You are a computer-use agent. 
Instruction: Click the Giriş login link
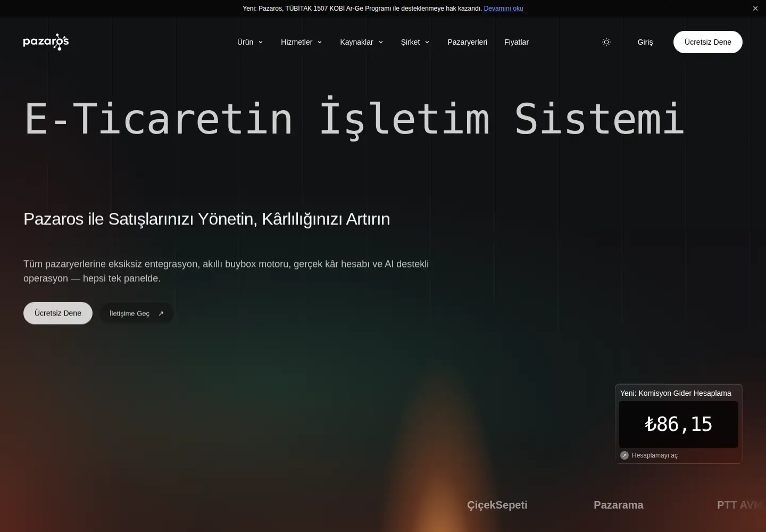645,42
